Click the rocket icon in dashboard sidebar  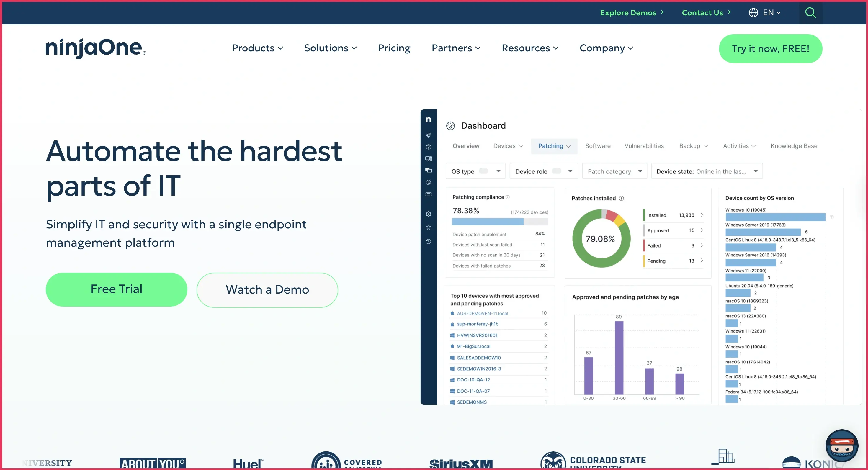coord(428,135)
